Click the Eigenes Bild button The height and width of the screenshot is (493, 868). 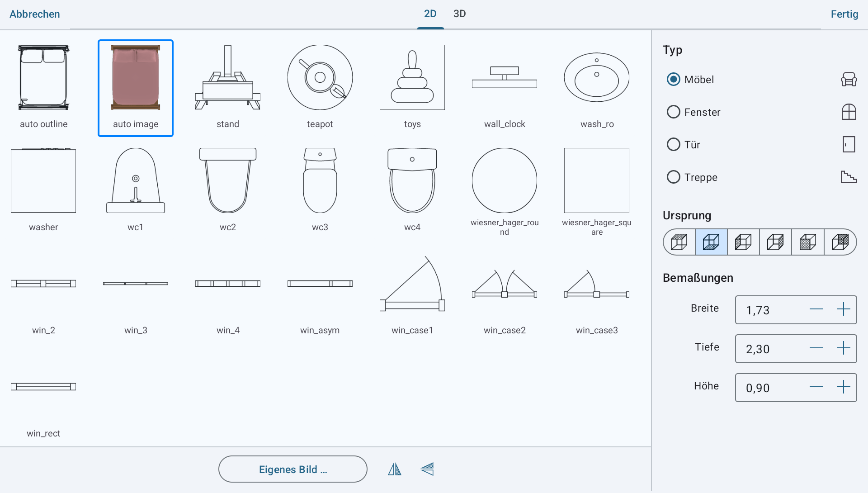coord(292,469)
